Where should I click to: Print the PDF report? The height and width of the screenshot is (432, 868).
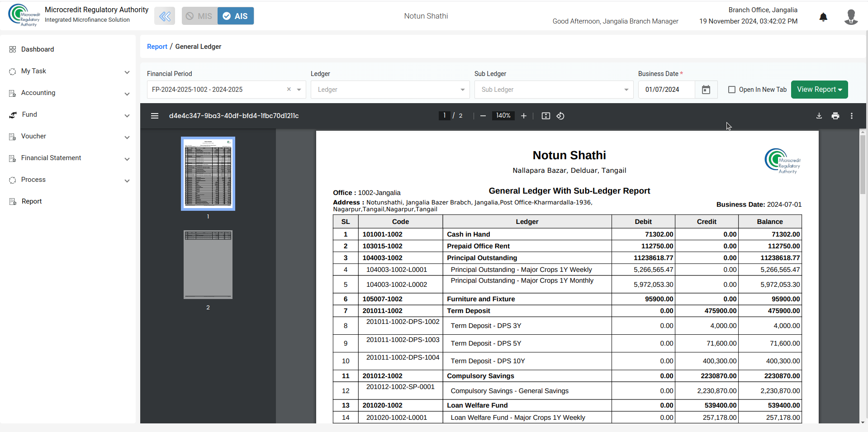[835, 116]
